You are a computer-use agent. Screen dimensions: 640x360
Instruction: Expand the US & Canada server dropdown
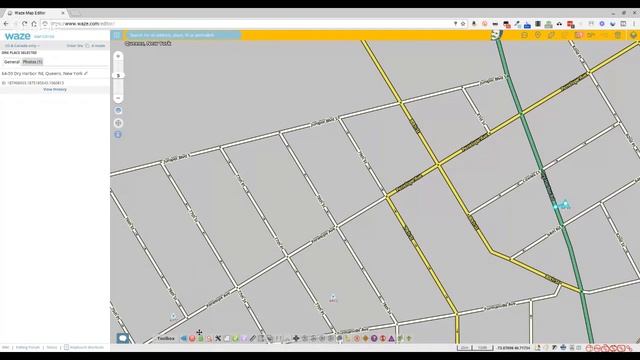22,46
